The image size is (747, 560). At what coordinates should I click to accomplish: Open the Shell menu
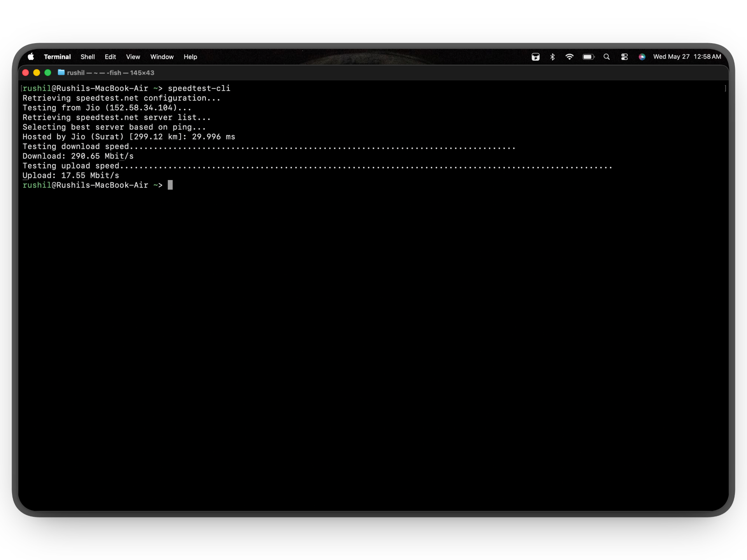[x=88, y=57]
